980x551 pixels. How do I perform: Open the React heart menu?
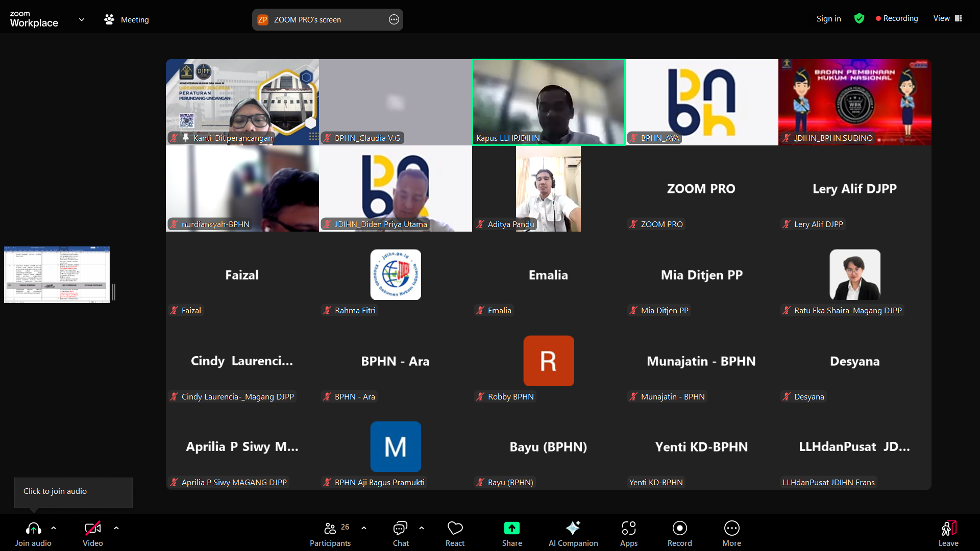[x=455, y=534]
